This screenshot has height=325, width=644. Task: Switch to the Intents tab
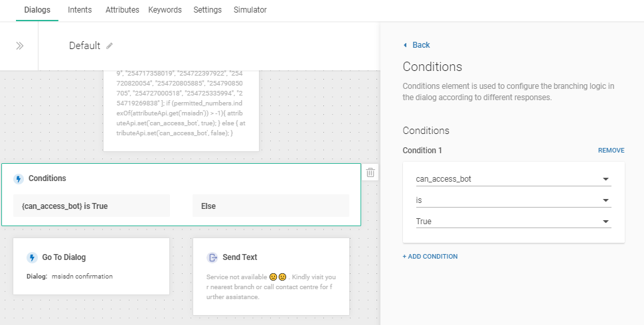(80, 10)
